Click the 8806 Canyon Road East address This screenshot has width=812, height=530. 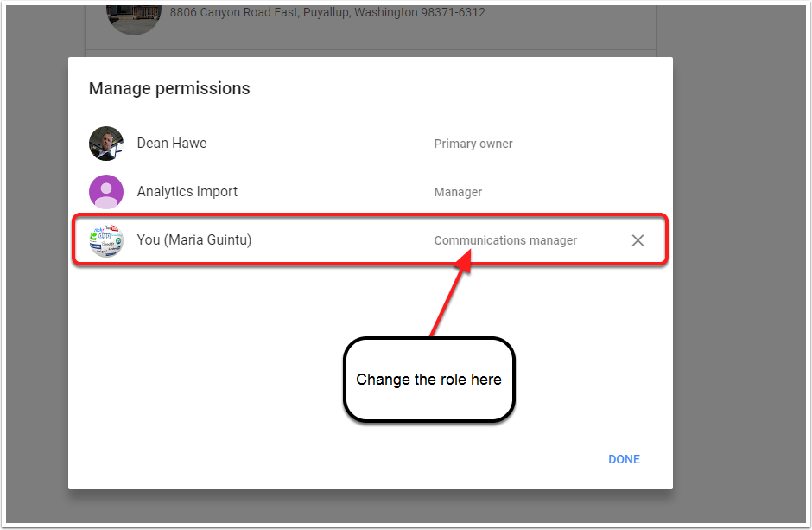coord(327,12)
